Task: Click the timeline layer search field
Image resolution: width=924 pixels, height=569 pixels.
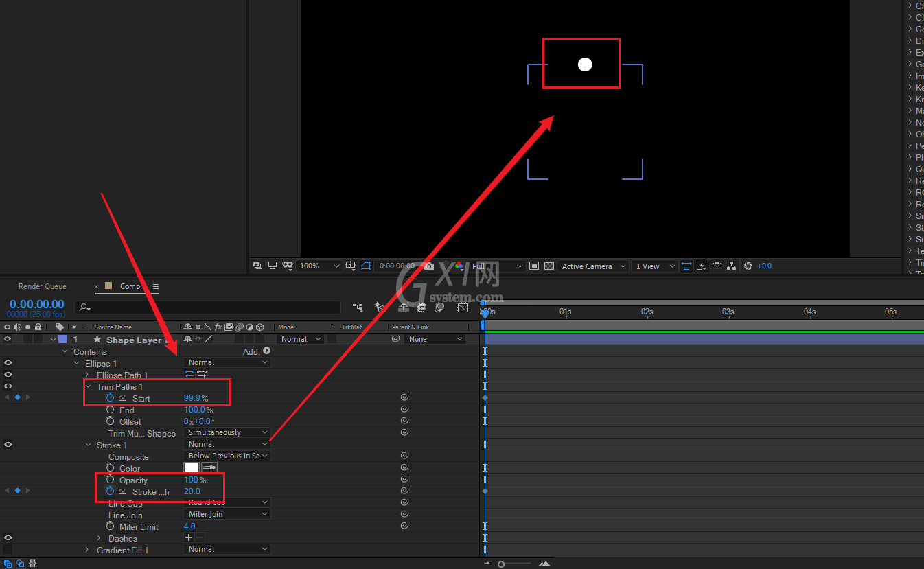Action: point(208,307)
